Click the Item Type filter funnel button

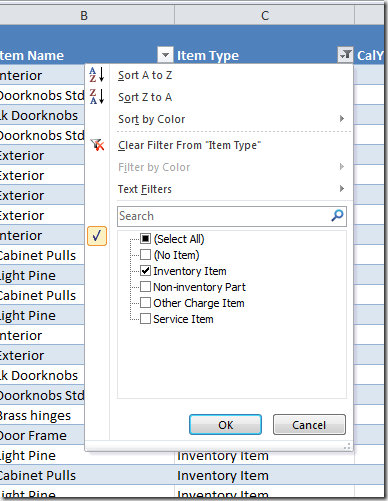click(345, 55)
